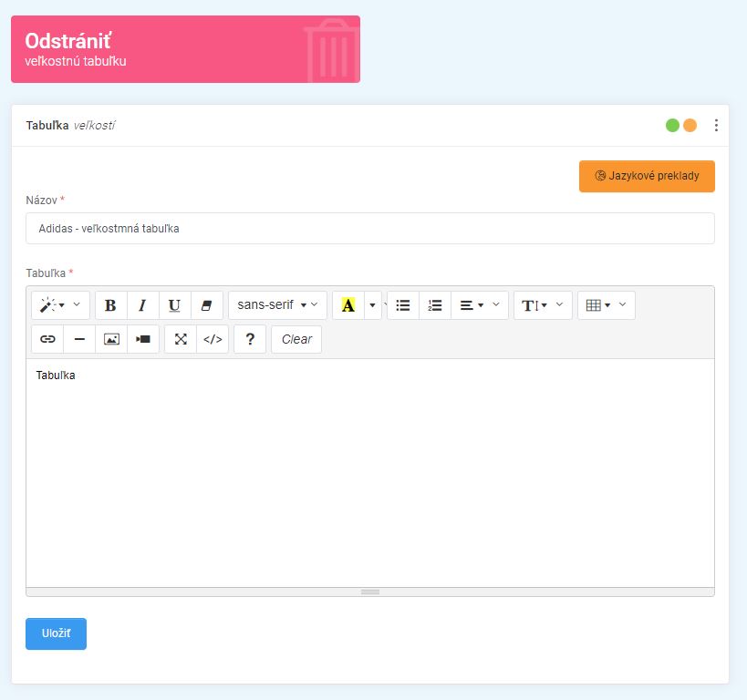Click the eraser remove-formatting icon
The height and width of the screenshot is (700, 747).
206,305
